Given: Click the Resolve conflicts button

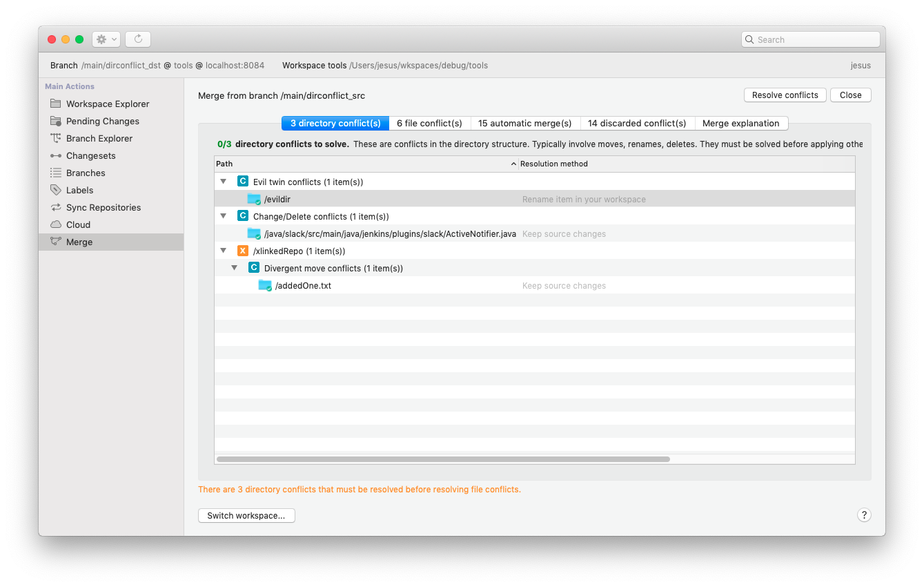Looking at the screenshot, I should [785, 95].
